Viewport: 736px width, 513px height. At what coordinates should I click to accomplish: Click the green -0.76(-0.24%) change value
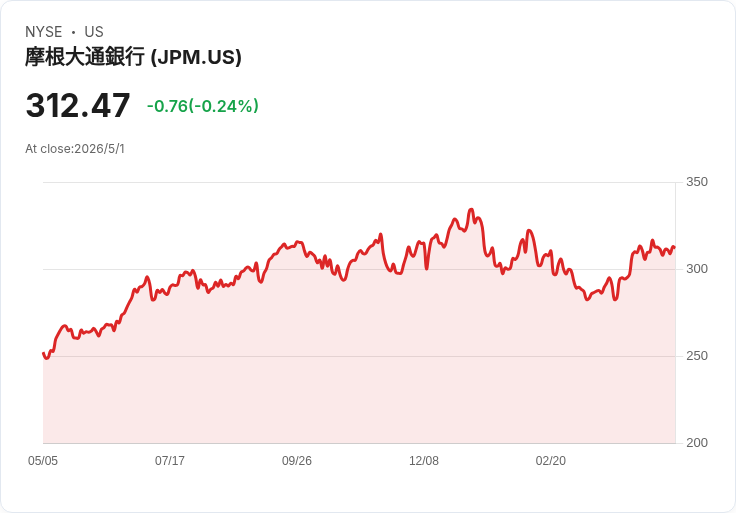click(x=203, y=106)
